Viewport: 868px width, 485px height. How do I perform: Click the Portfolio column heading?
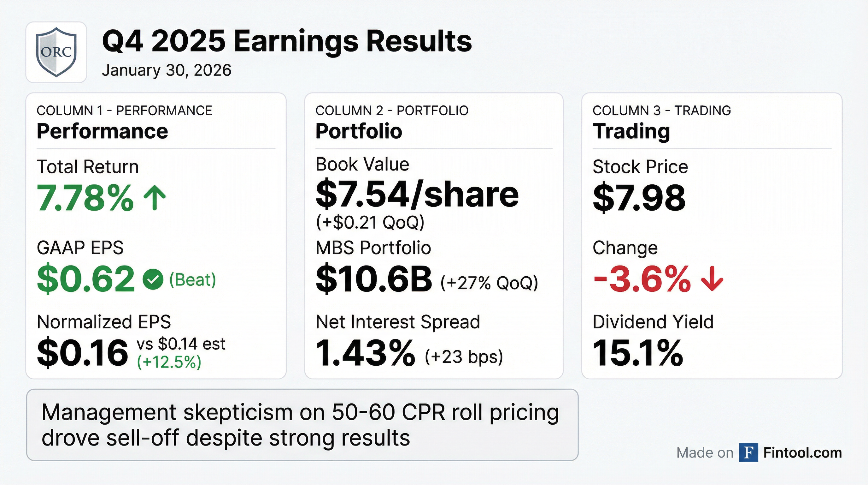[x=359, y=131]
